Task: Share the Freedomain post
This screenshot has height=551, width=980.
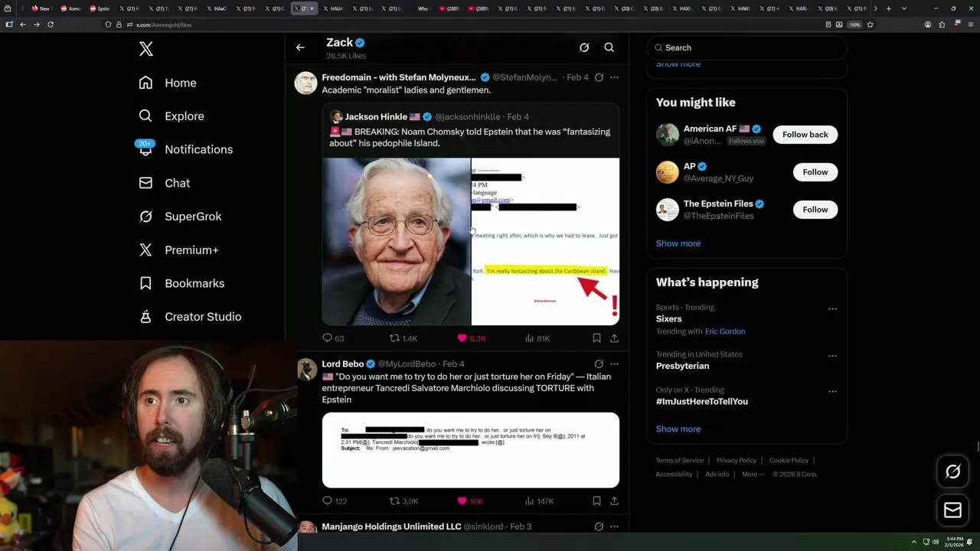Action: tap(614, 338)
